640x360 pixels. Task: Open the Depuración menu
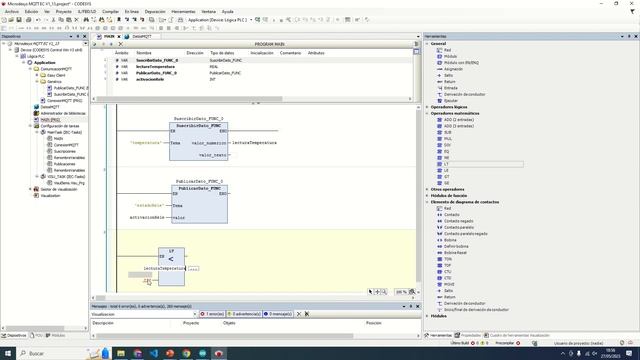(x=155, y=11)
